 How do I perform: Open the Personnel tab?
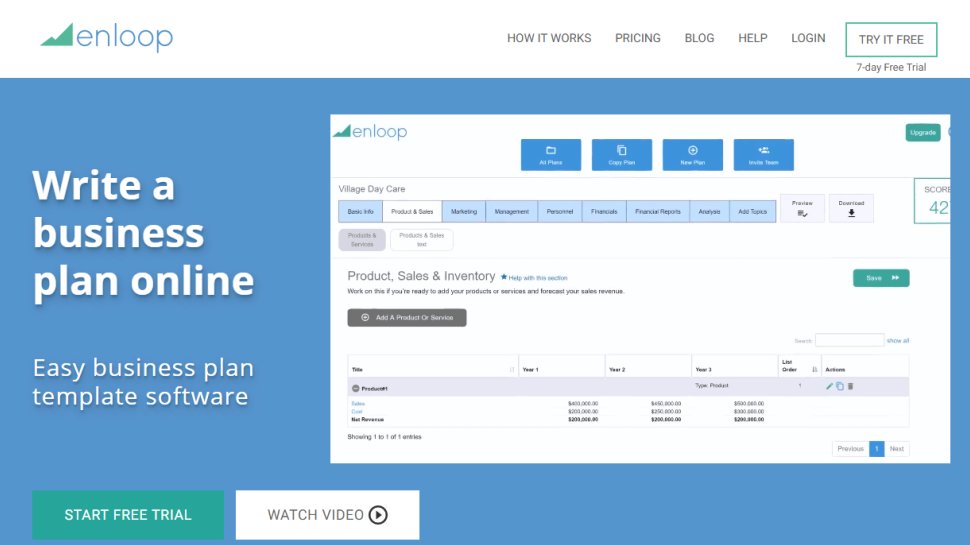[560, 212]
